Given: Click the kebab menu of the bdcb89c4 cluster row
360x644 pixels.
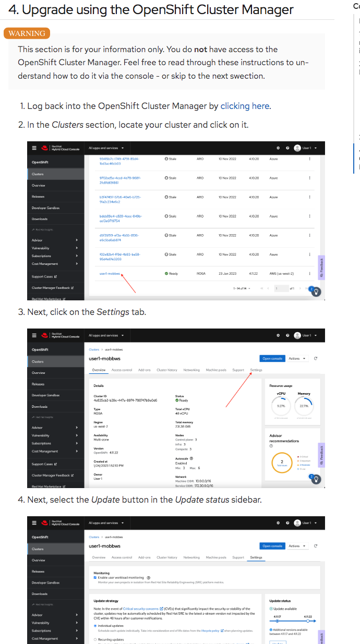Looking at the screenshot, I should (310, 216).
